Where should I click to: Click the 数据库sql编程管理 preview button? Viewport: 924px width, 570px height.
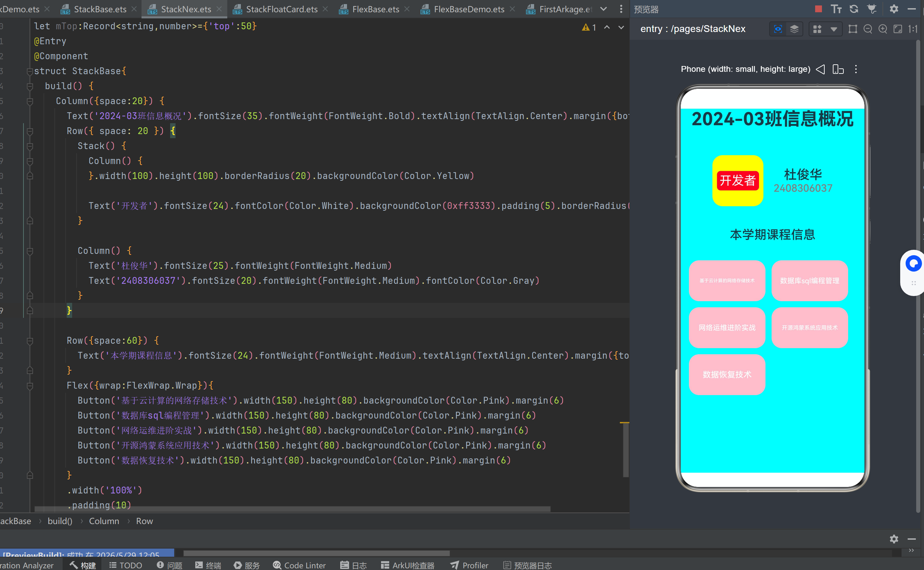click(809, 281)
